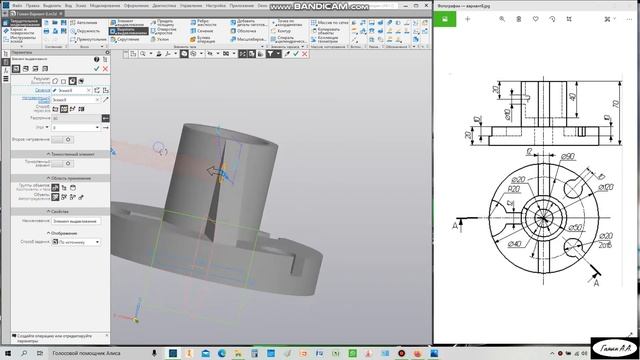
Task: Select the Окружность circle tool
Action: (85, 31)
